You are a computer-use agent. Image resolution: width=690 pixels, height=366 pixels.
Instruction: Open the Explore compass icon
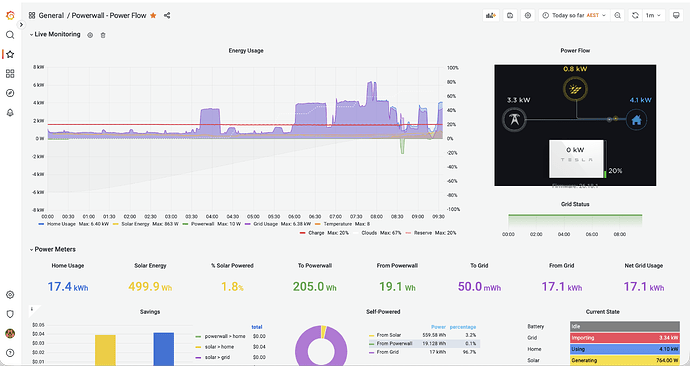click(10, 93)
